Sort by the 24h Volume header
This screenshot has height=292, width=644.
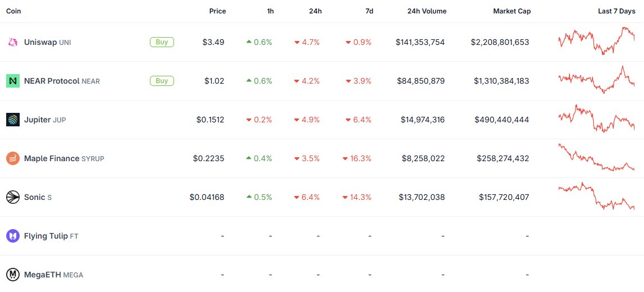tap(426, 11)
